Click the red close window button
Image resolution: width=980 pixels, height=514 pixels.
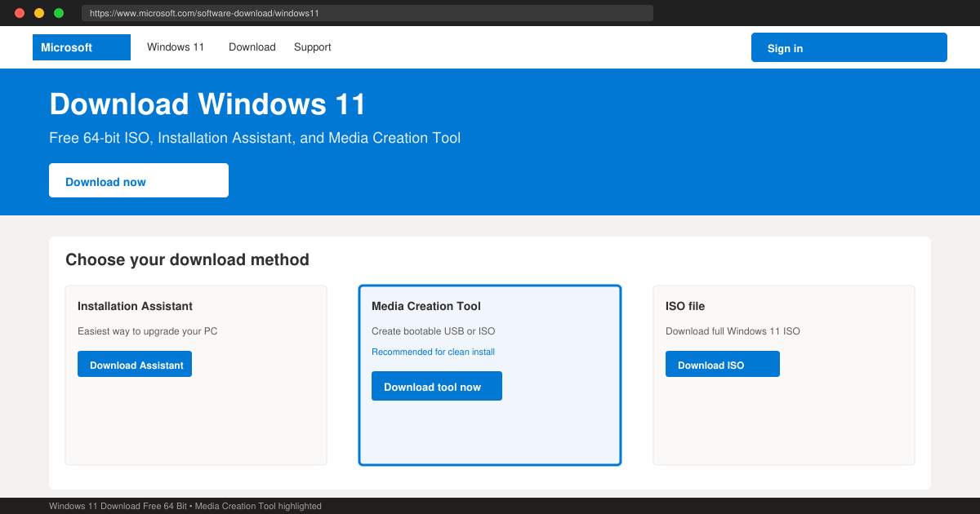click(x=20, y=13)
